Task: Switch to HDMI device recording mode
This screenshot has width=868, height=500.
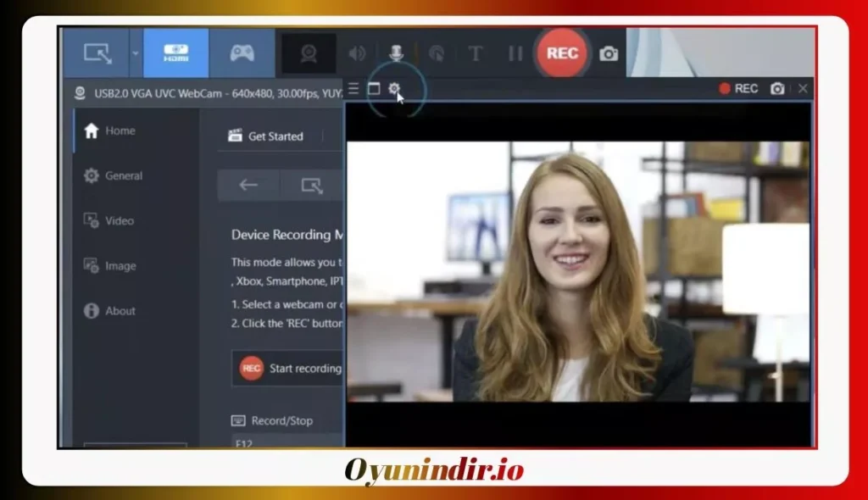Action: 176,53
